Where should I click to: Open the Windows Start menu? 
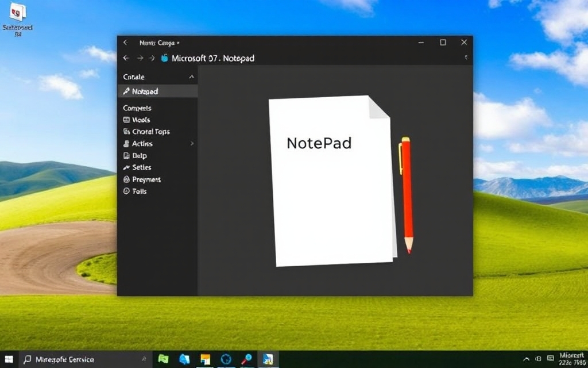point(9,359)
